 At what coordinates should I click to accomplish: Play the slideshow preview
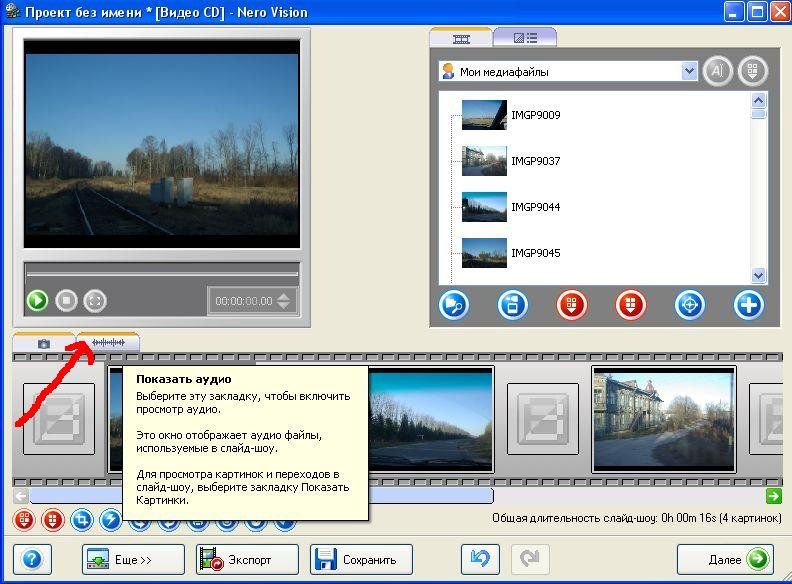click(37, 301)
